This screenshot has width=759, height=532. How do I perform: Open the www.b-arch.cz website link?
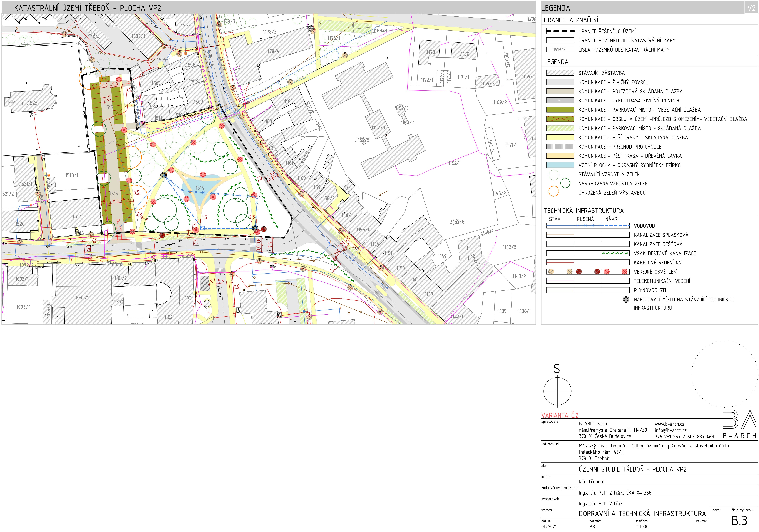point(669,424)
